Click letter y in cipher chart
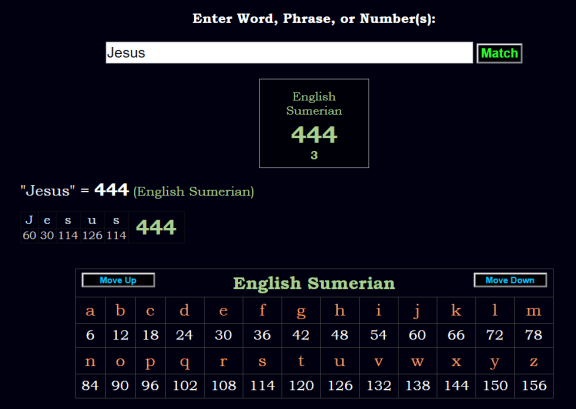This screenshot has width=576, height=409. point(495,361)
